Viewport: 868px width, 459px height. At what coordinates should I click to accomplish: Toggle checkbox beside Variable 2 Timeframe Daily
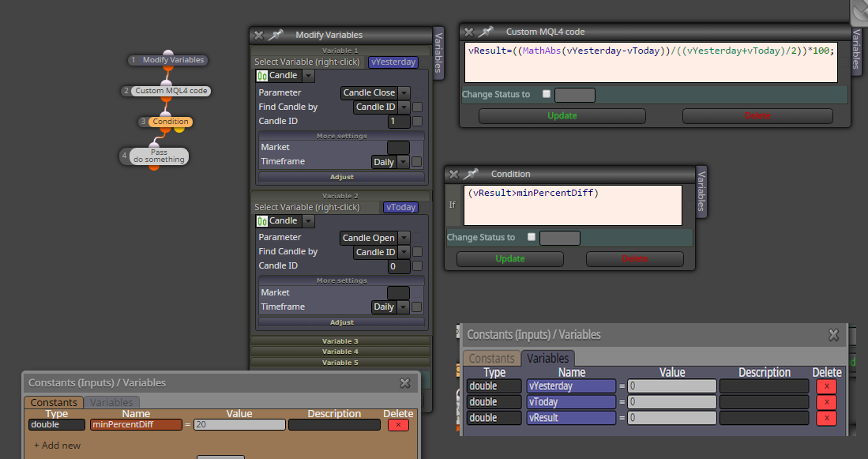(x=417, y=307)
